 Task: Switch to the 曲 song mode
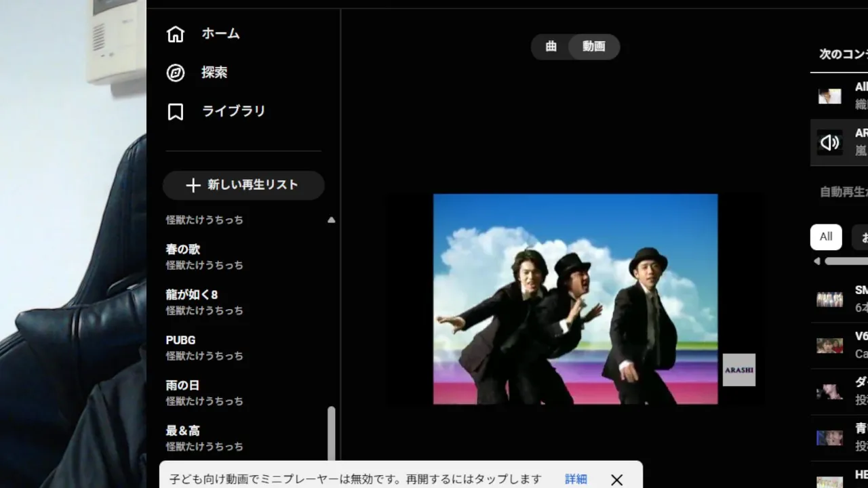click(x=551, y=46)
